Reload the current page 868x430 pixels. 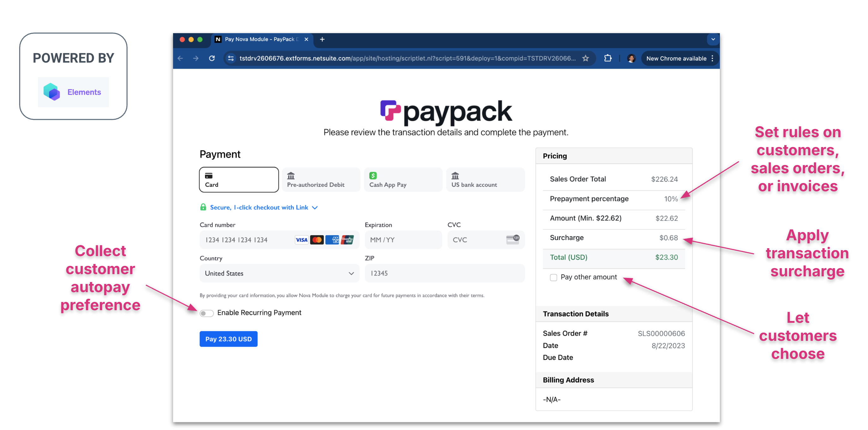212,58
